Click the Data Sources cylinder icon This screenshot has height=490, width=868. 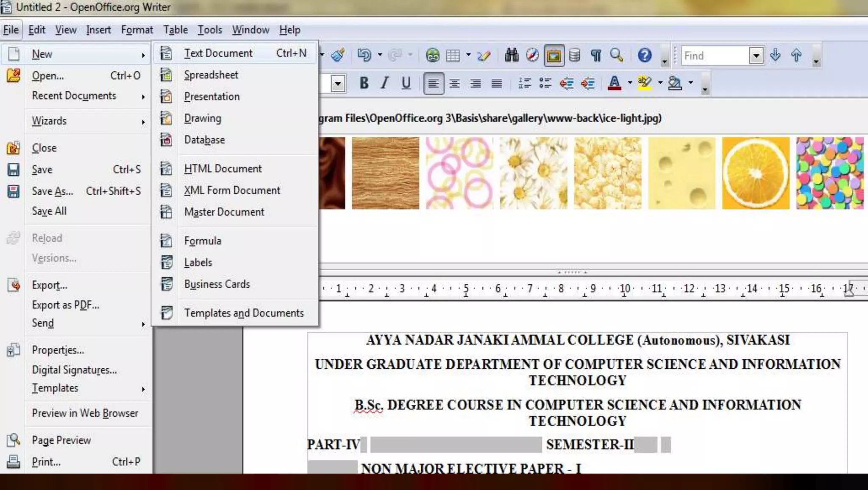(574, 55)
